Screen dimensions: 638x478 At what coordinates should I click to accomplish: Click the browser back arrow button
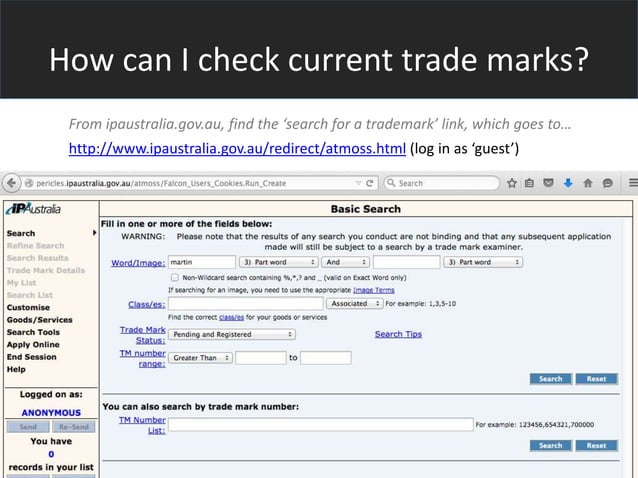point(12,183)
